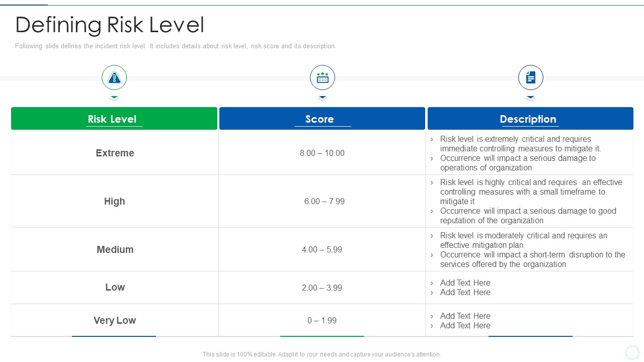The height and width of the screenshot is (362, 644).
Task: Click the subtitle starting 'Following slide defines'
Action: 176,46
